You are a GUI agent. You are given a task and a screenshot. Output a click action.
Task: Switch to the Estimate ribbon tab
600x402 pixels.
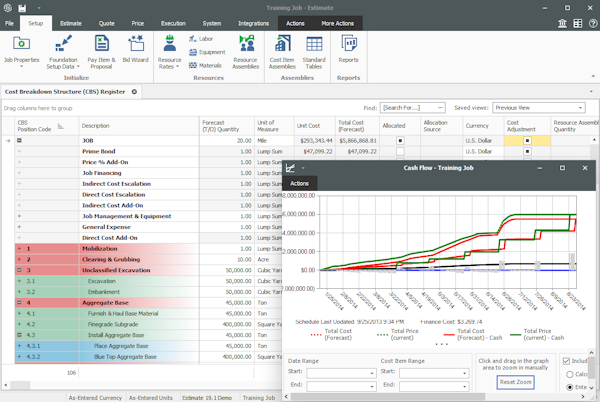pyautogui.click(x=71, y=23)
